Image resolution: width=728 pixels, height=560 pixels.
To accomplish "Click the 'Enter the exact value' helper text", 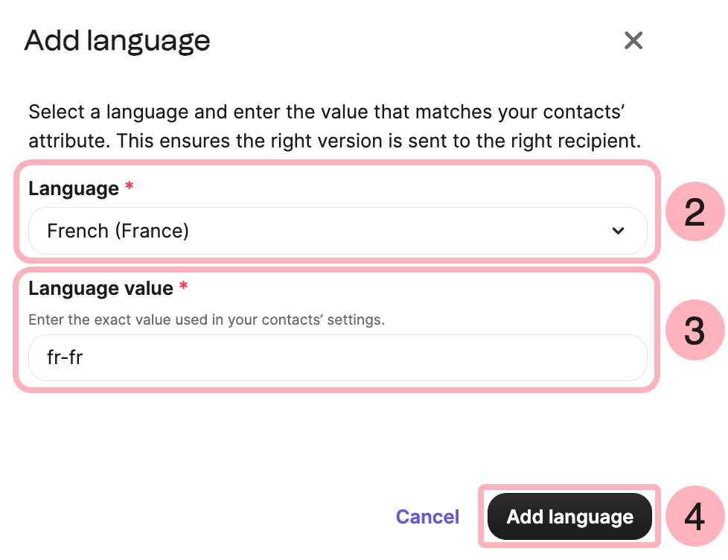I will (x=206, y=320).
